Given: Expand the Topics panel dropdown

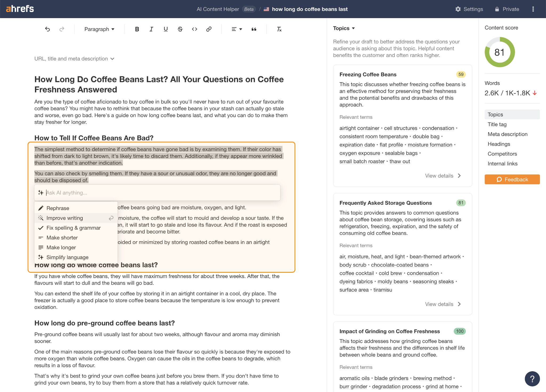Looking at the screenshot, I should point(345,28).
